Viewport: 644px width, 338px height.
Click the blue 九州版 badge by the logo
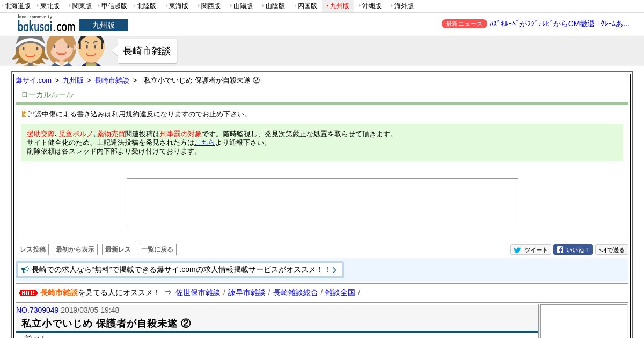pos(104,25)
